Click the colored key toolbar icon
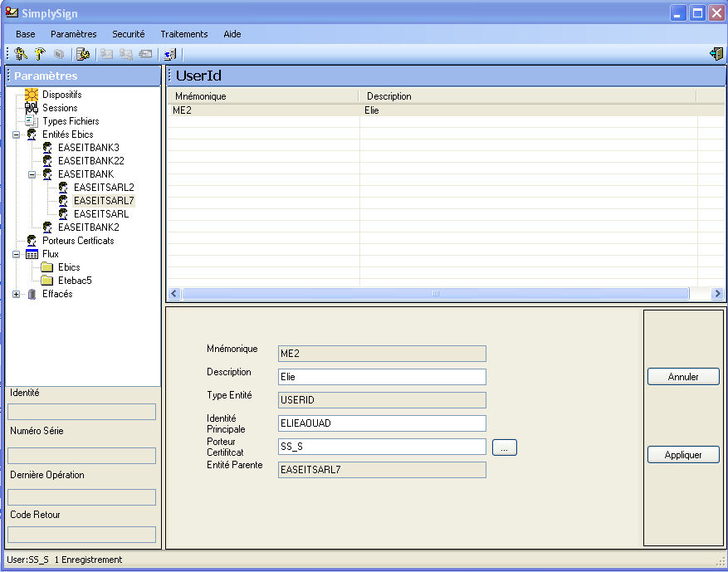Screen dimensions: 728x572 coord(40,54)
